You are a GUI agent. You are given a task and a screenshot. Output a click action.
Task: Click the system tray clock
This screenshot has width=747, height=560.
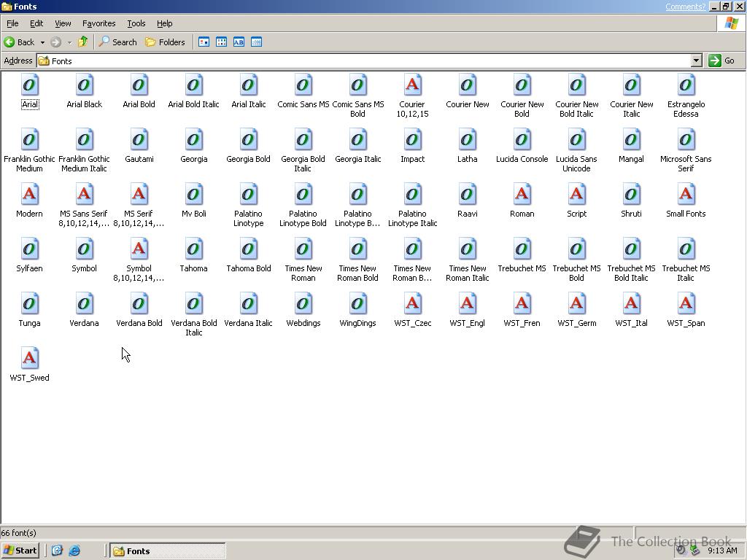tap(722, 551)
